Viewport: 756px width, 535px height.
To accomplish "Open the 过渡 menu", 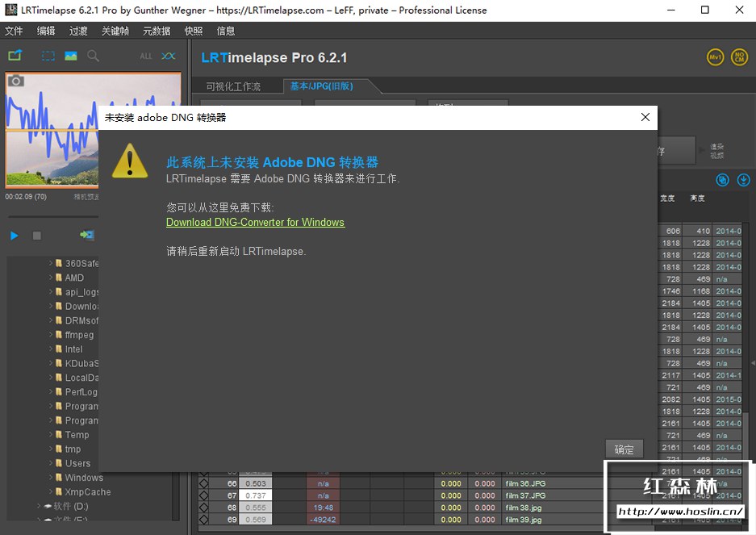I will [x=78, y=31].
